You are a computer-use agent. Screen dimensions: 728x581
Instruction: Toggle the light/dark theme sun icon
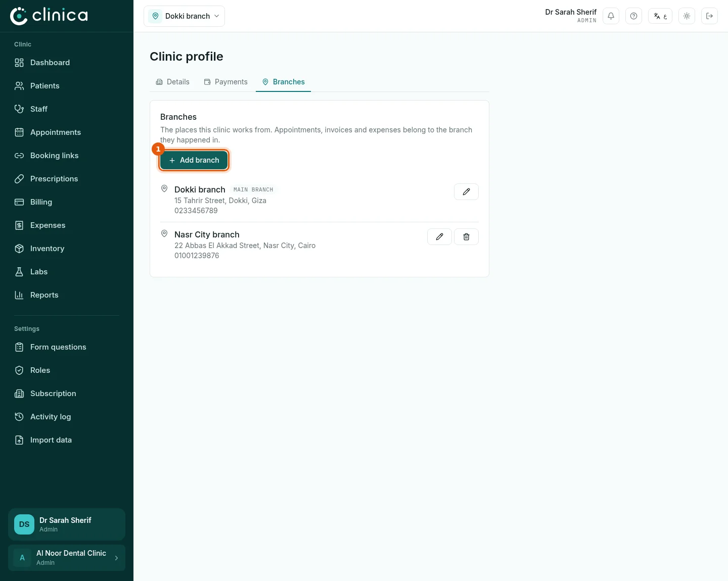pos(687,16)
